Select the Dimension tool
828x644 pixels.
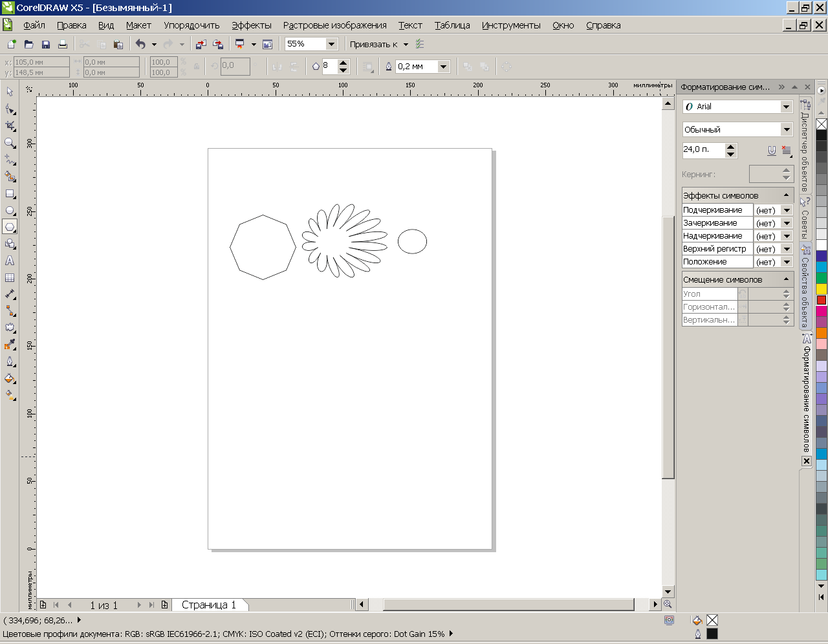pyautogui.click(x=10, y=294)
